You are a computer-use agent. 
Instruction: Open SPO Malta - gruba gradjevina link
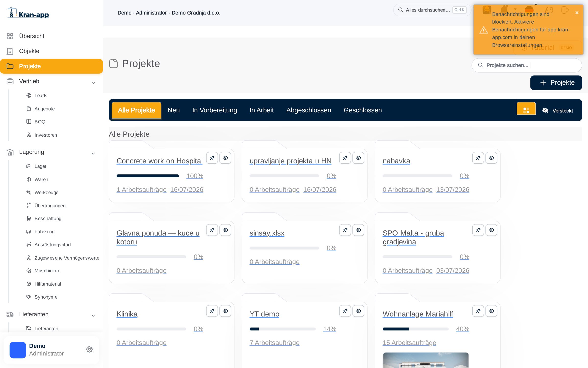click(413, 237)
